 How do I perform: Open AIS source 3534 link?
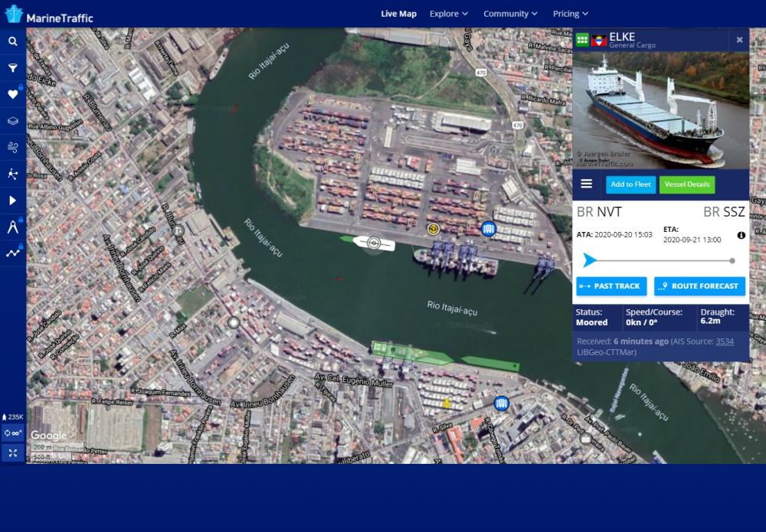point(725,341)
